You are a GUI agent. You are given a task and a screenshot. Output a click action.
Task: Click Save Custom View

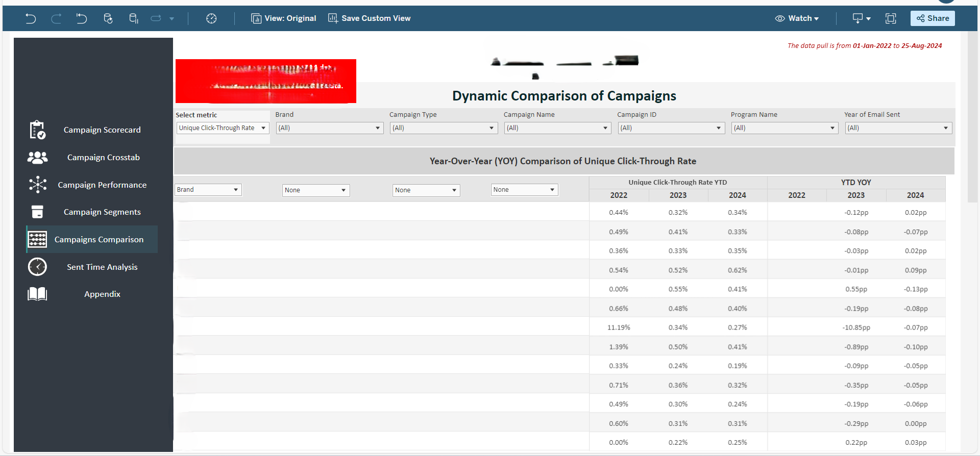[x=370, y=18]
